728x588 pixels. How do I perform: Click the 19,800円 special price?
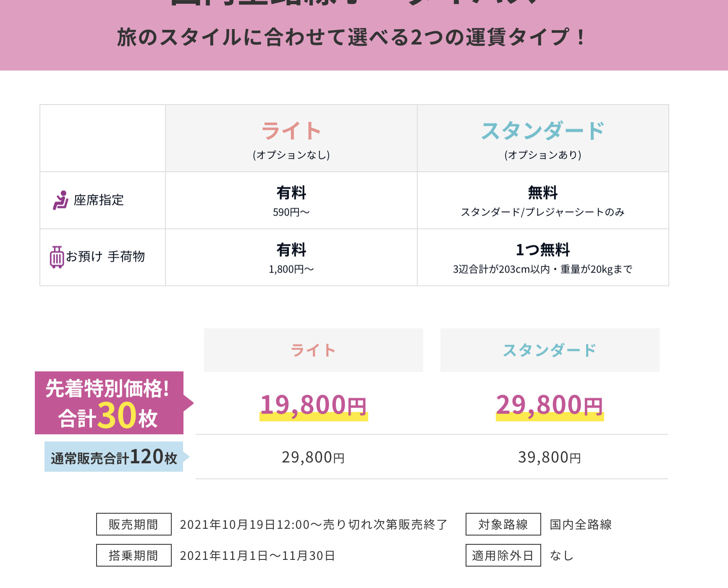[x=314, y=406]
